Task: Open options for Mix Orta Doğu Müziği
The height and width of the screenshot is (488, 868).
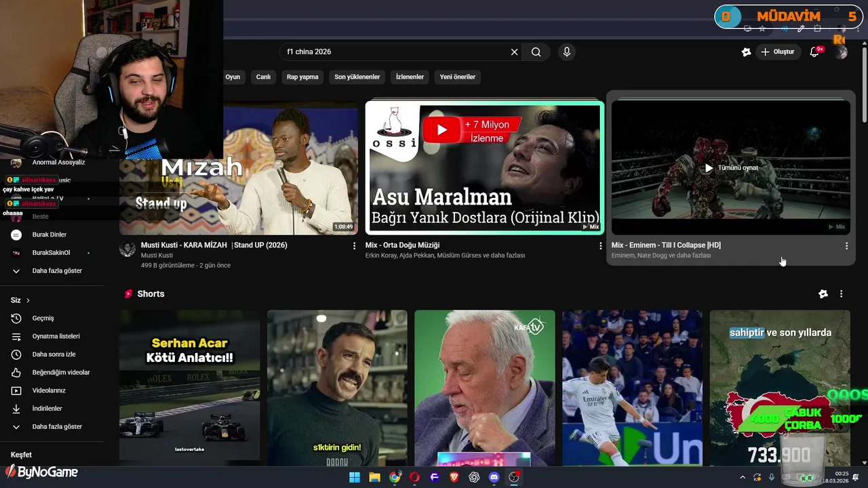Action: coord(600,246)
